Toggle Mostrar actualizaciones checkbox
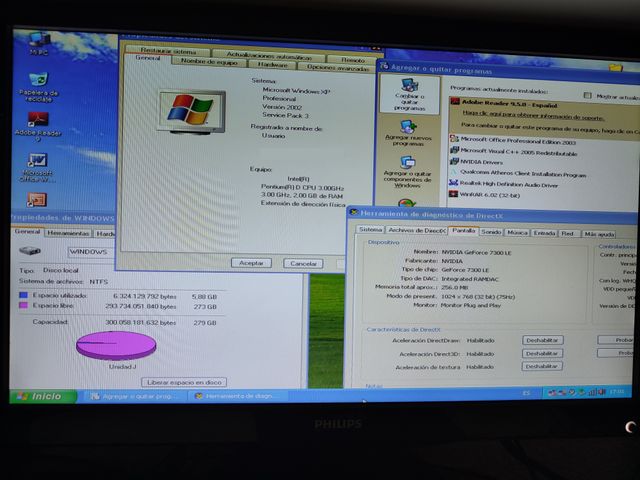The height and width of the screenshot is (480, 640). (x=587, y=95)
